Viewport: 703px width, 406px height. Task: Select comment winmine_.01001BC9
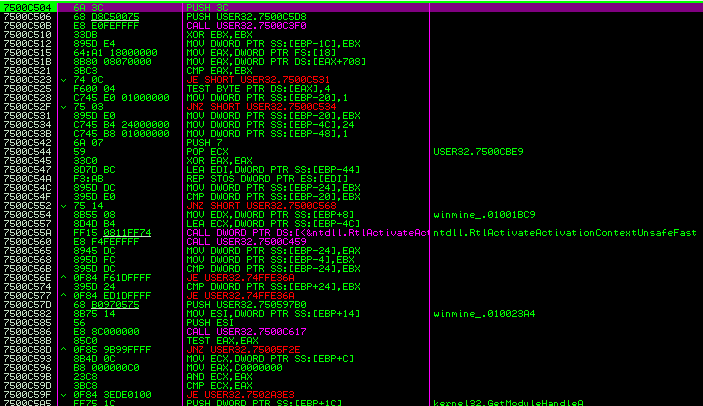[x=484, y=214]
